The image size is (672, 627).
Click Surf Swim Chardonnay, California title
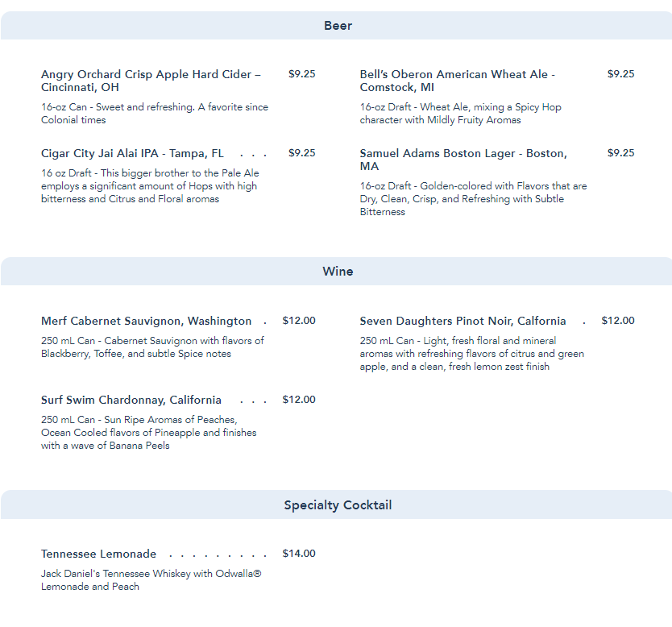click(131, 400)
